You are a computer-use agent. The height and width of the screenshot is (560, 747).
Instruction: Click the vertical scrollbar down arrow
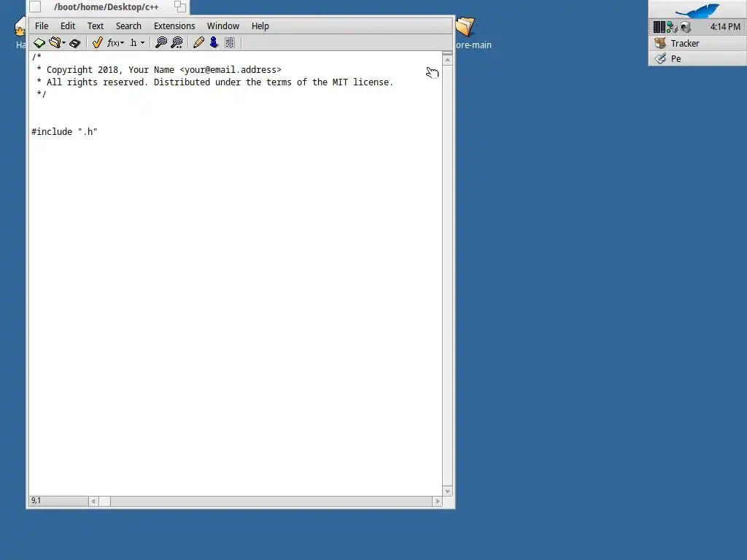coord(447,491)
